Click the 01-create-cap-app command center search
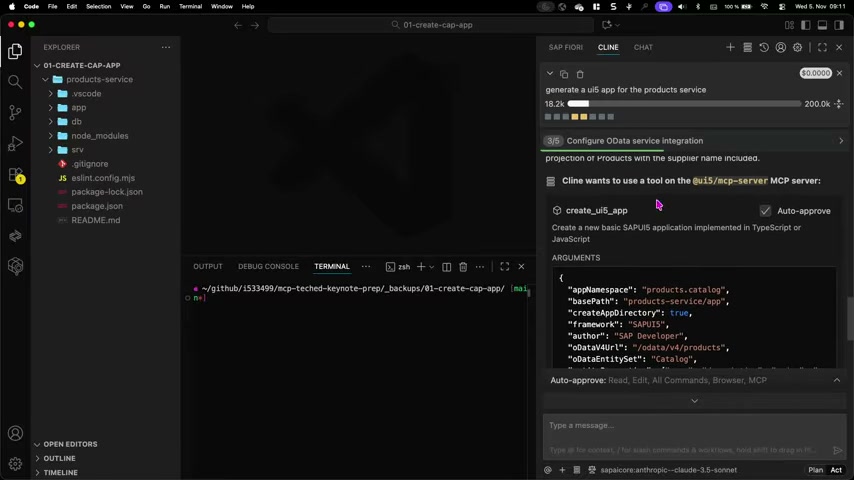The image size is (854, 480). point(431,25)
